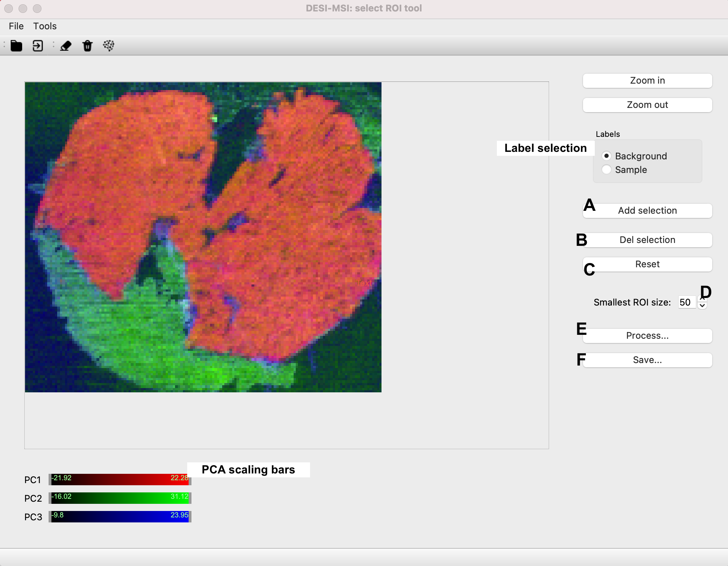Screen dimensions: 728x566
Task: Select the eraser tool icon
Action: coord(66,46)
